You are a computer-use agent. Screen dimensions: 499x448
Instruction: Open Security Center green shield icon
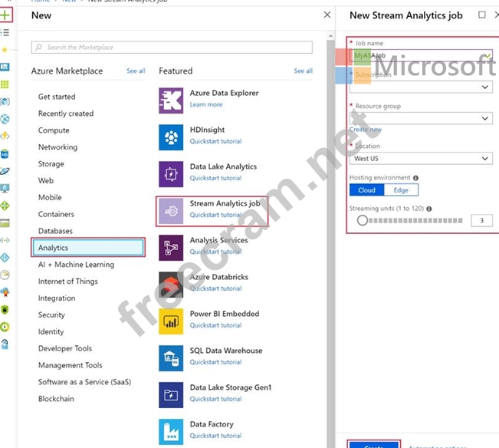(x=5, y=309)
